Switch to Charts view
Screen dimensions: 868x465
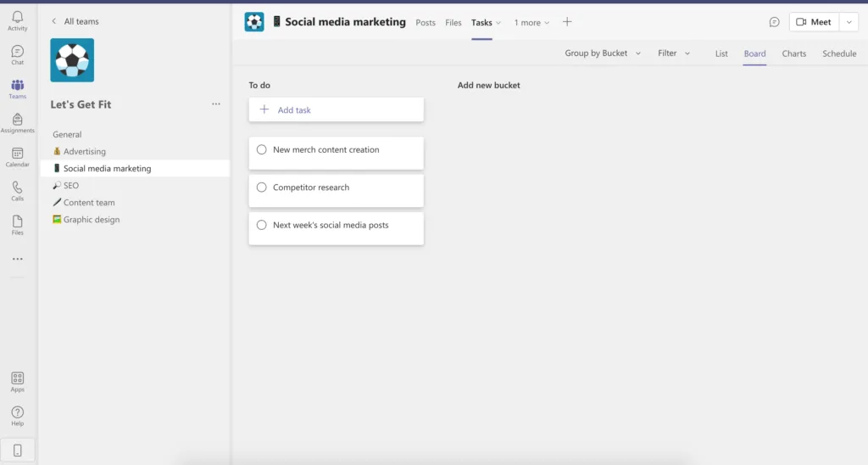click(793, 53)
